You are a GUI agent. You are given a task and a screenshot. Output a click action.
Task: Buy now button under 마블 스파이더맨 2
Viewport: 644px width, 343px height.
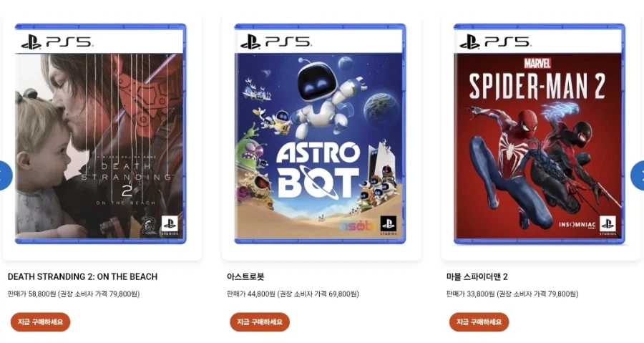479,322
